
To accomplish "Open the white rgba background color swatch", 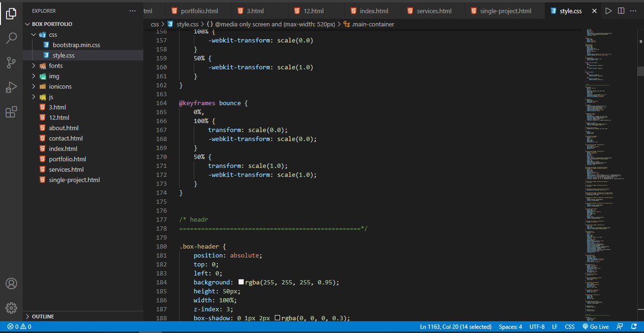I will pyautogui.click(x=241, y=283).
